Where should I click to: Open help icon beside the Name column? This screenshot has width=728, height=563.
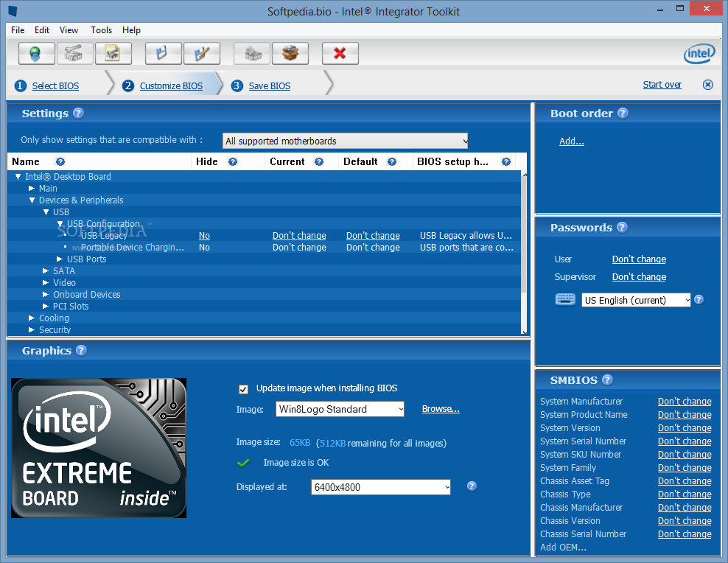(60, 161)
